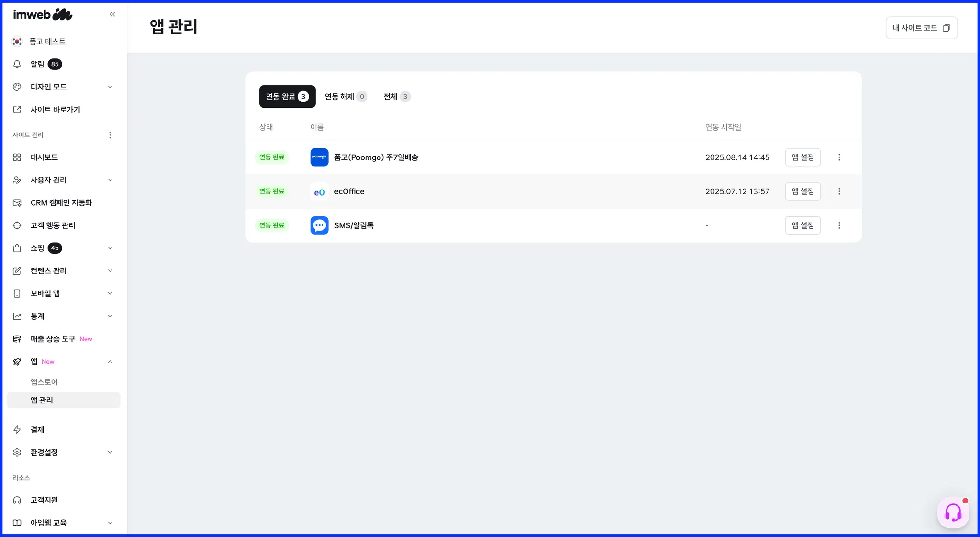Open 사이트 바로가기 link
This screenshot has width=980, height=537.
pos(55,110)
